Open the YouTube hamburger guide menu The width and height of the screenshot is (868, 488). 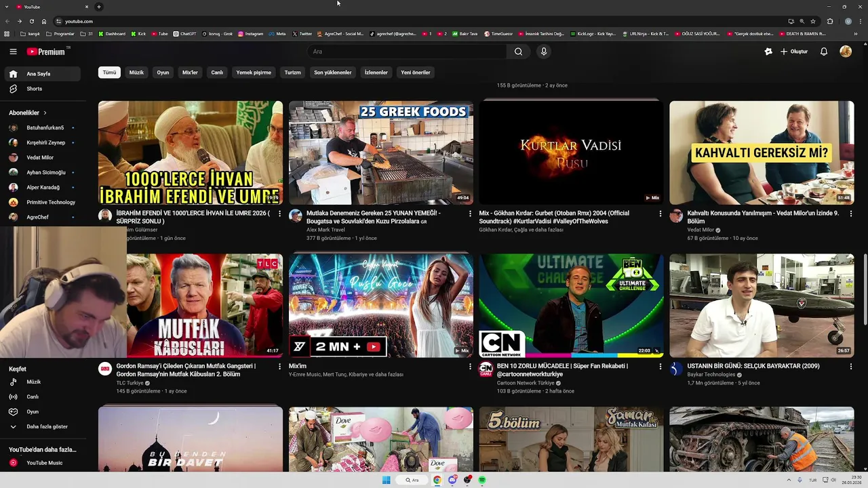point(13,52)
